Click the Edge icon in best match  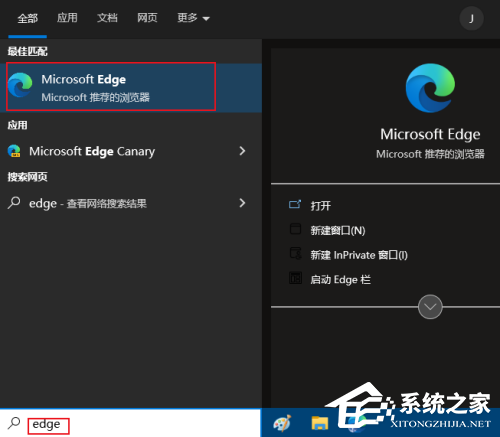point(20,85)
